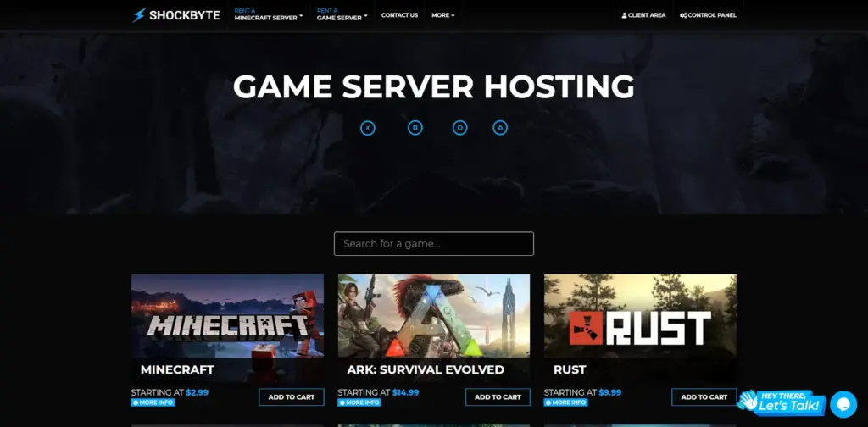Click the square symbol circle icon

pos(415,128)
